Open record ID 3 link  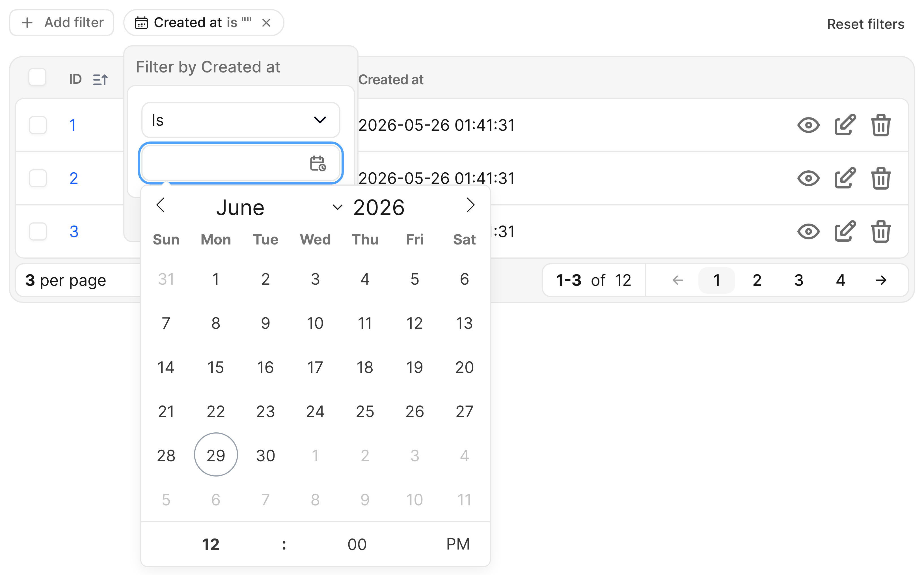[74, 231]
